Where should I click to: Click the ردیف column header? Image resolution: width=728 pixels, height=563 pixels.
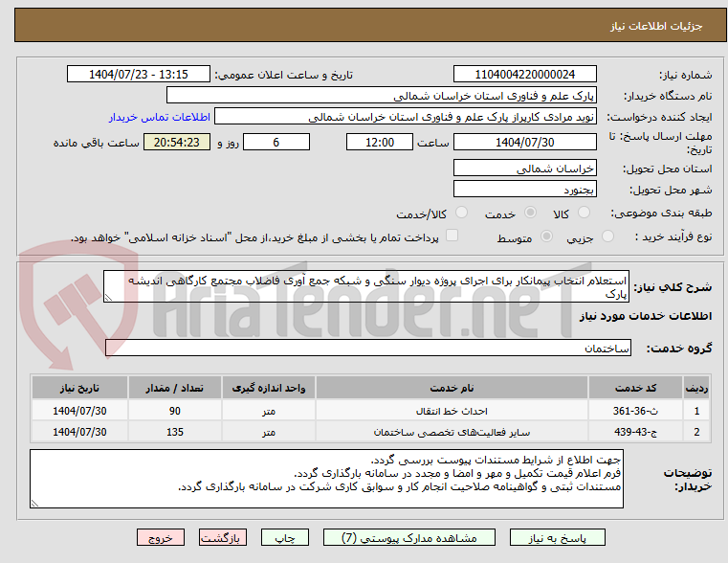click(696, 388)
